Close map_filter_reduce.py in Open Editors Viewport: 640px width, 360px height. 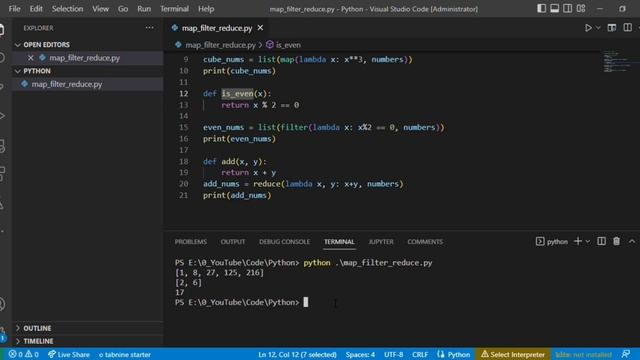(31, 58)
